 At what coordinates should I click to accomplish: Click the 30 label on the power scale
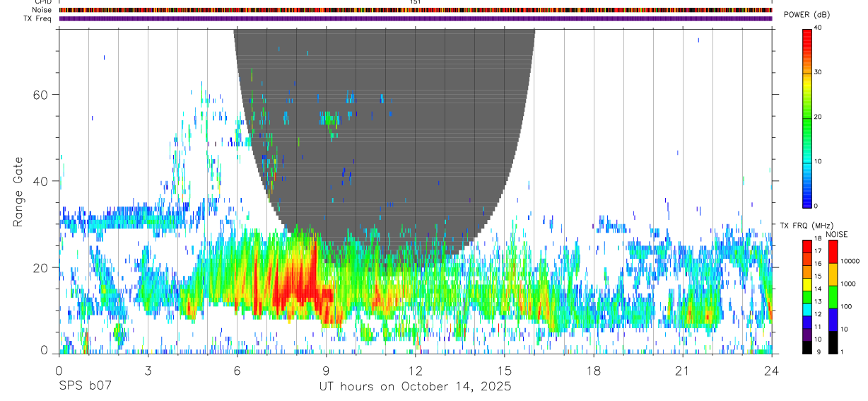(x=818, y=72)
